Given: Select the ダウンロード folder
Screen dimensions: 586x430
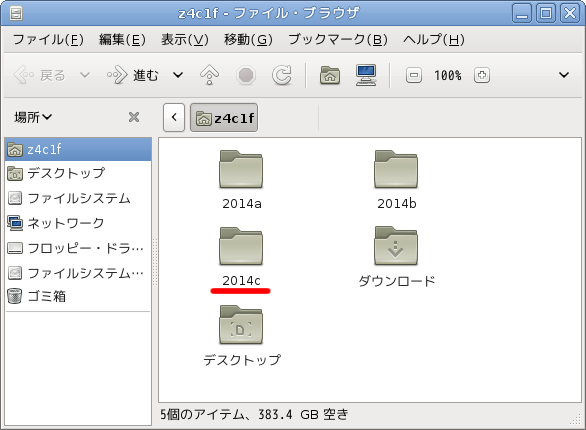Looking at the screenshot, I should pos(397,257).
